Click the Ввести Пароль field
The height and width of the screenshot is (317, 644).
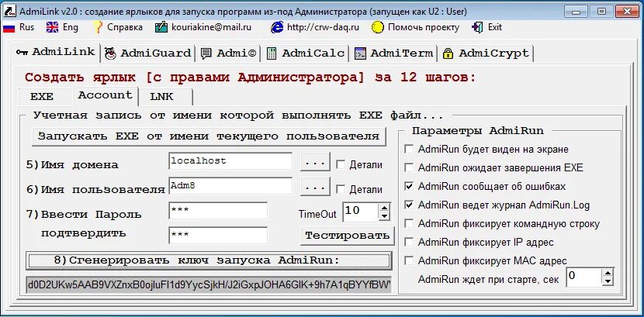pos(218,210)
